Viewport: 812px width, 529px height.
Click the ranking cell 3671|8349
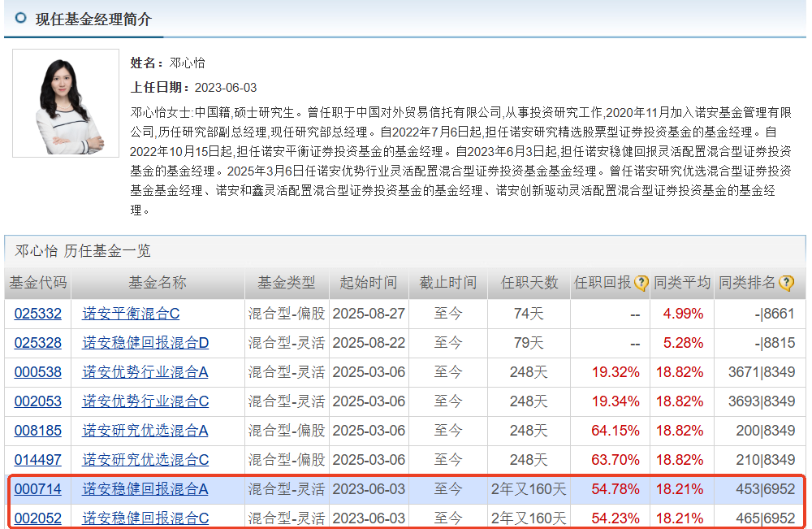762,372
